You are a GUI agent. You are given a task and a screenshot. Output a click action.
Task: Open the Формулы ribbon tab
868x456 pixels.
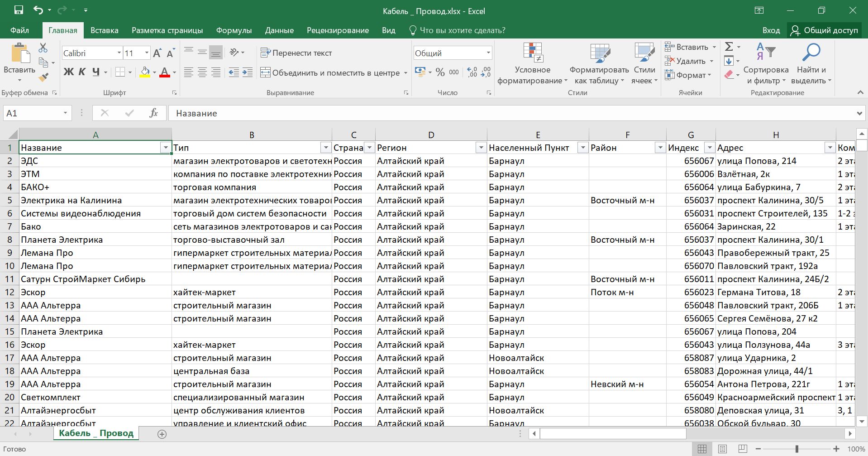tap(234, 30)
